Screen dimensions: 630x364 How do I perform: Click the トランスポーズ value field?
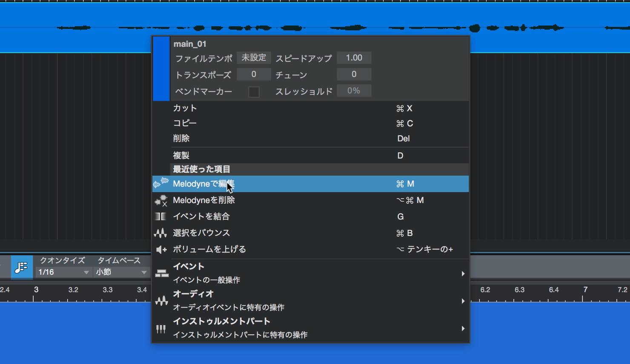tap(254, 74)
